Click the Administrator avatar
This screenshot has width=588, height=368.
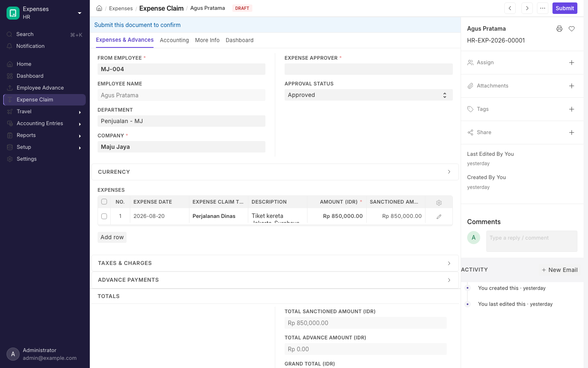click(13, 354)
